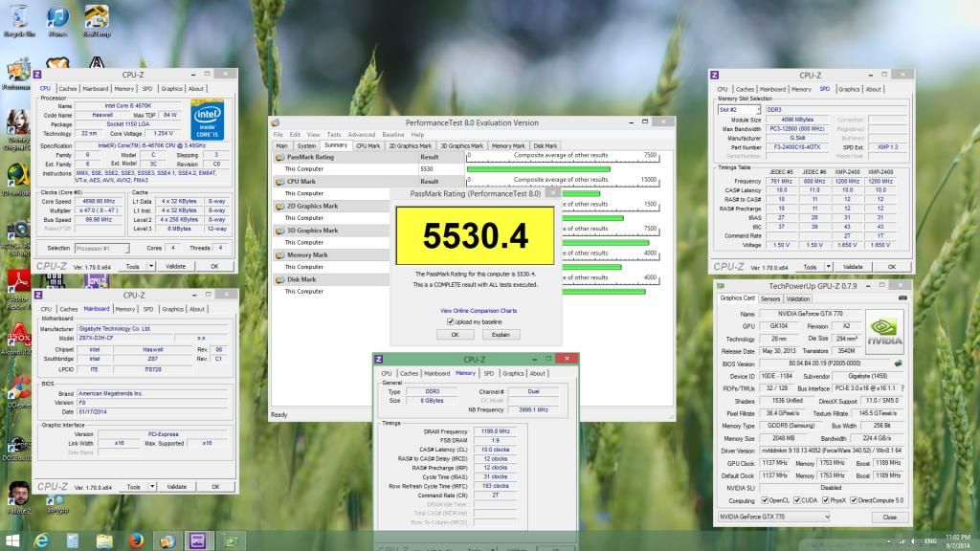Open View Online Comparison Charts link

[x=479, y=311]
